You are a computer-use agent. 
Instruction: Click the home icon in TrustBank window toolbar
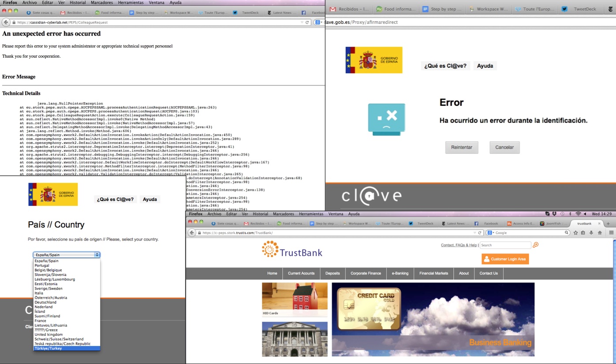[x=600, y=233]
